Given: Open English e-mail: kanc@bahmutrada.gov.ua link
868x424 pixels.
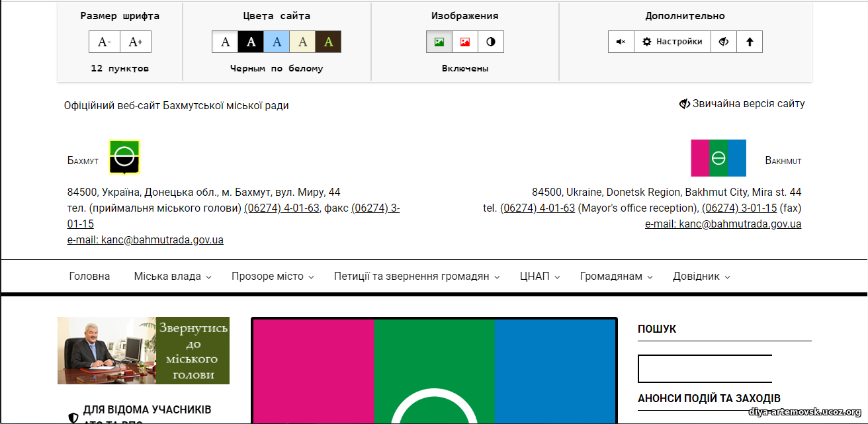Looking at the screenshot, I should pos(723,224).
